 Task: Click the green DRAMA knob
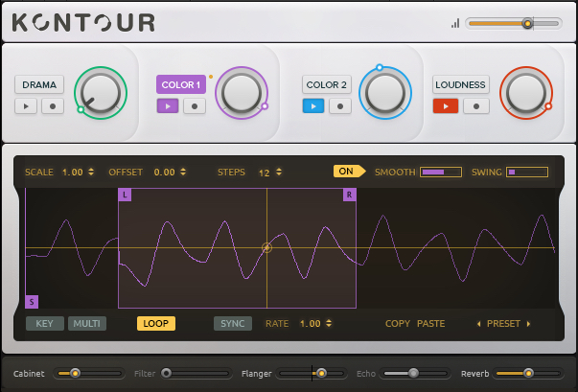tap(101, 93)
